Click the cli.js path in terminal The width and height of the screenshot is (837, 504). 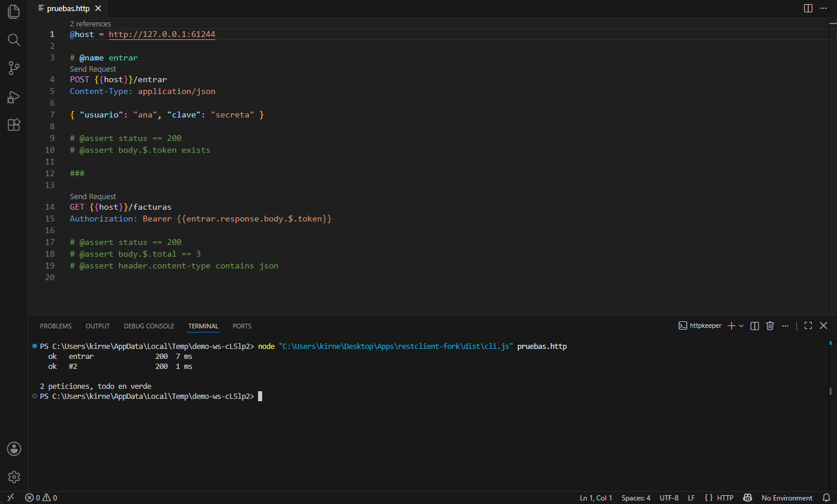(x=396, y=347)
